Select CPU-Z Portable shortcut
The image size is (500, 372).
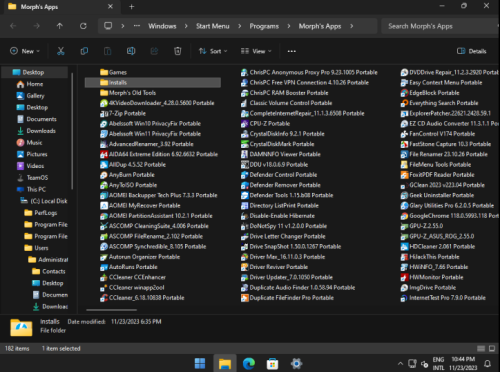[x=266, y=124]
